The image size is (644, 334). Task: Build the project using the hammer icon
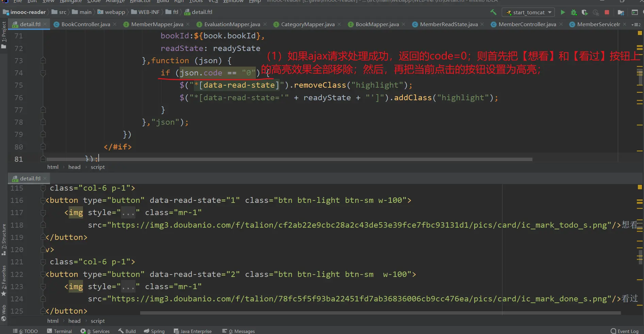(x=493, y=12)
